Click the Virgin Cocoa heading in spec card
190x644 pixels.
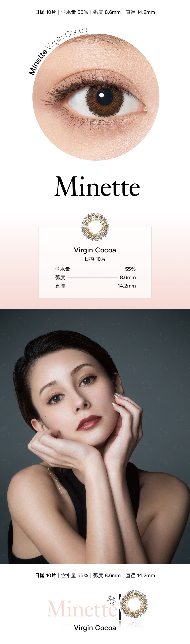(x=95, y=250)
